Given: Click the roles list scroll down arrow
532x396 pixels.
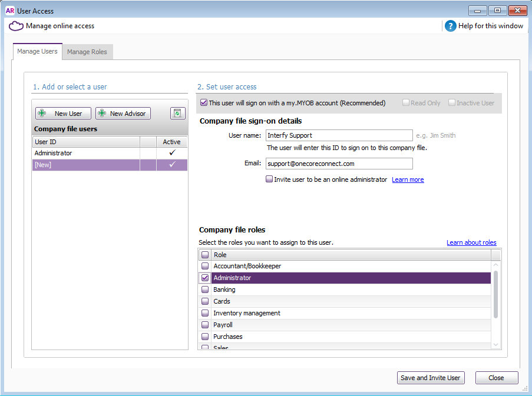Looking at the screenshot, I should coord(495,344).
